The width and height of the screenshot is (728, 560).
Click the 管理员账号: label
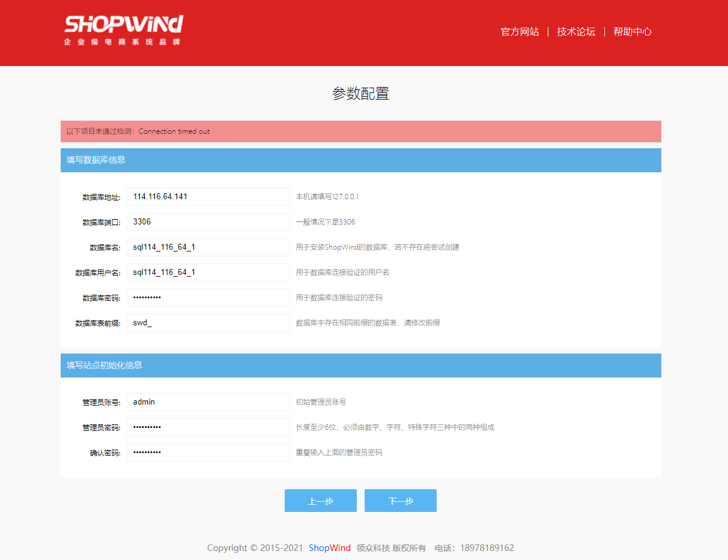(x=102, y=403)
